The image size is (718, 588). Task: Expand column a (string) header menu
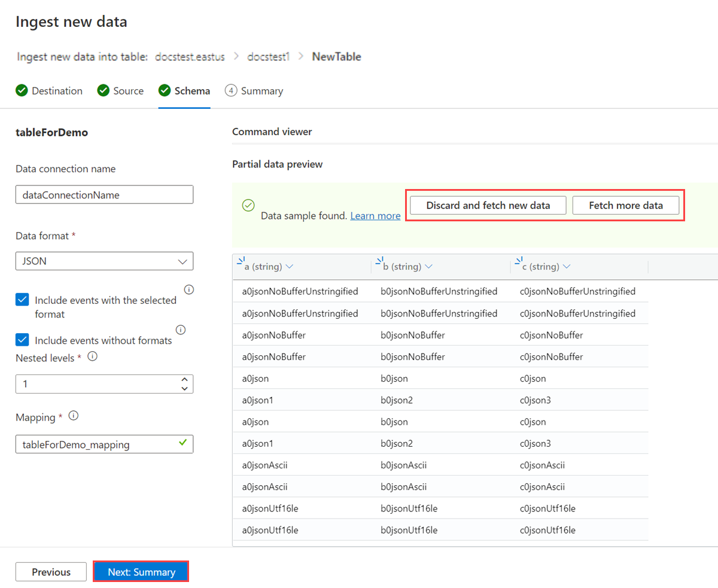pyautogui.click(x=290, y=267)
